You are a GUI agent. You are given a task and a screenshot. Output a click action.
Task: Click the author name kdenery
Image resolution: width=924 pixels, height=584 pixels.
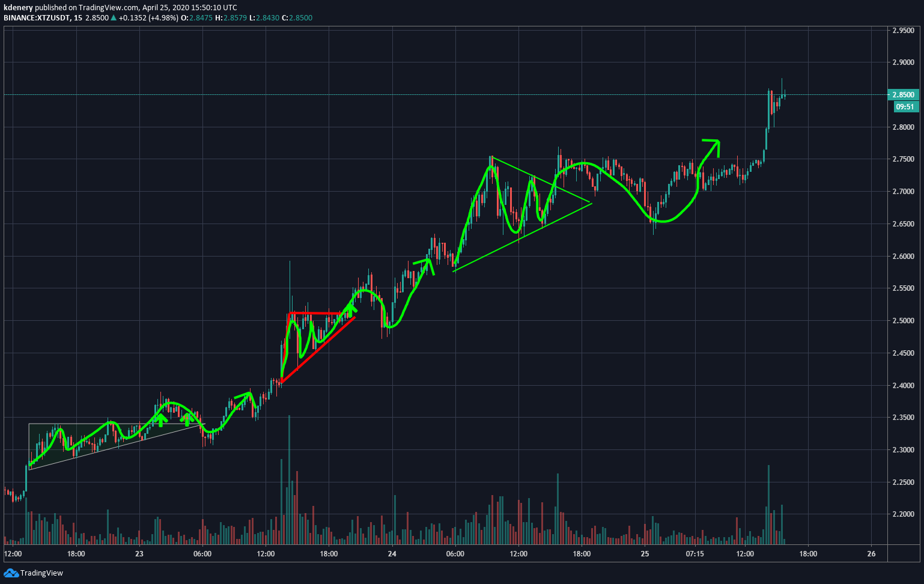18,8
